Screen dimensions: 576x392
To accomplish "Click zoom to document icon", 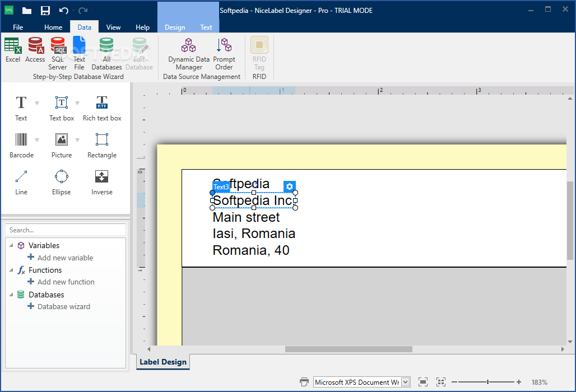I will click(x=423, y=382).
